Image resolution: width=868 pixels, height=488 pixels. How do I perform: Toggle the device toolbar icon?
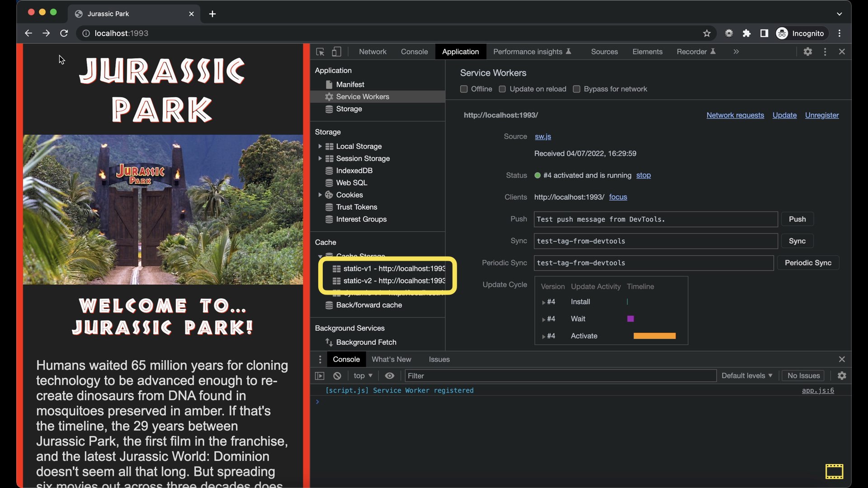[336, 52]
